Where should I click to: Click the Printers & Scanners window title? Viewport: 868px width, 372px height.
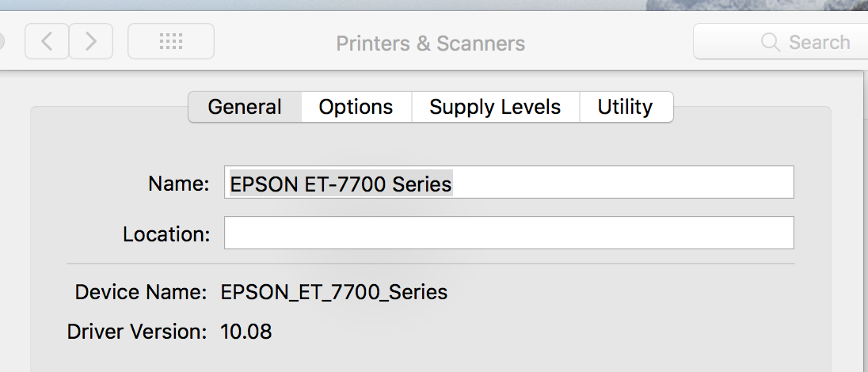point(430,43)
